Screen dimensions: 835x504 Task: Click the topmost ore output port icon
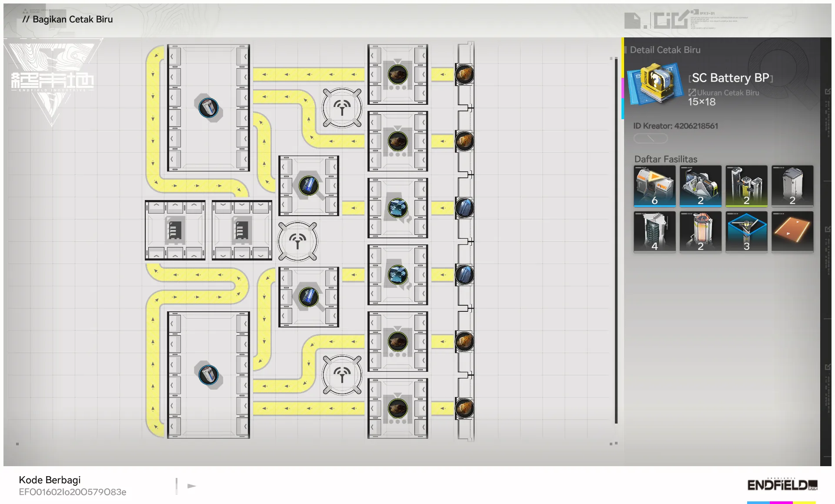464,74
